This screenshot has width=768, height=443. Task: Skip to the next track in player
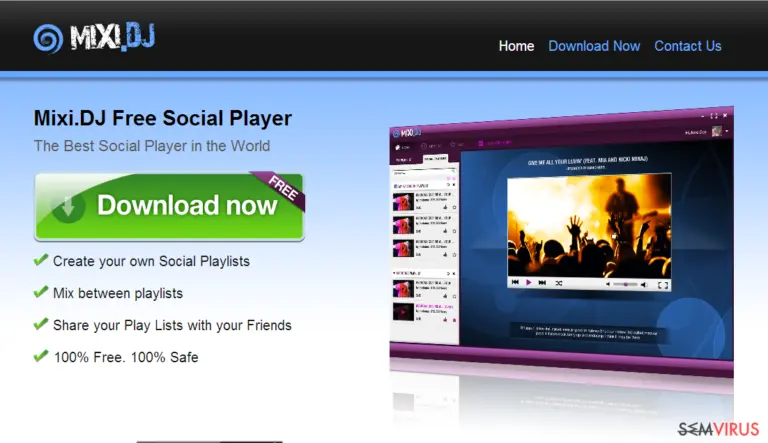coord(542,283)
